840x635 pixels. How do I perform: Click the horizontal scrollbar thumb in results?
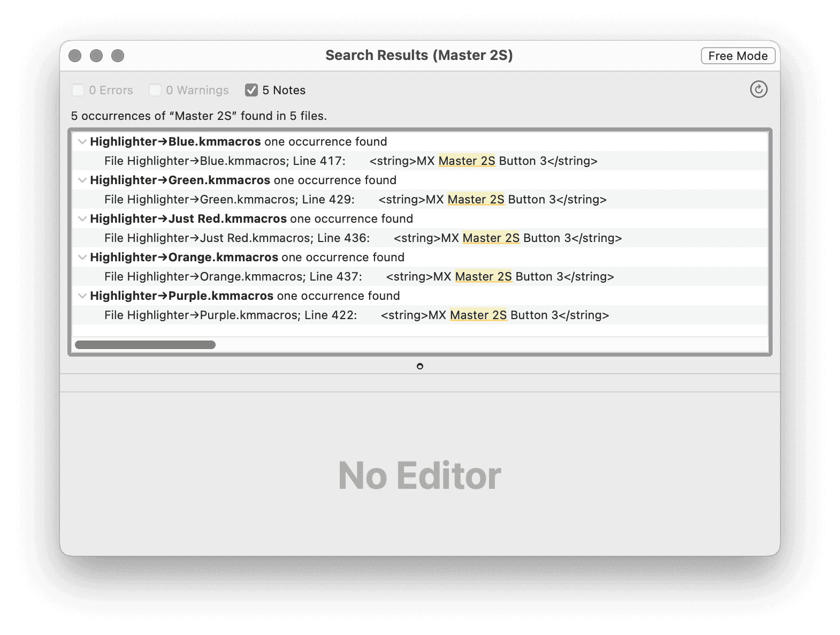tap(145, 345)
